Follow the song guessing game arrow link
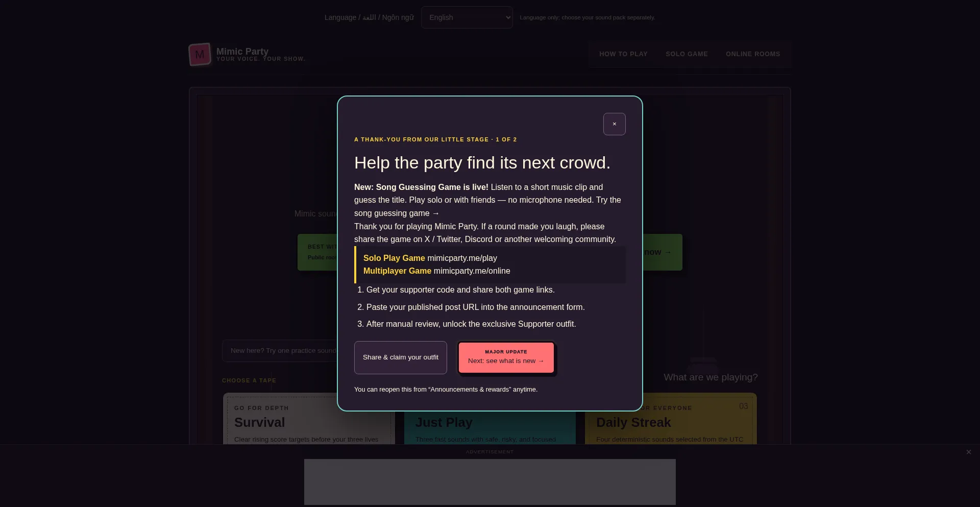The image size is (980, 507). coord(397,213)
